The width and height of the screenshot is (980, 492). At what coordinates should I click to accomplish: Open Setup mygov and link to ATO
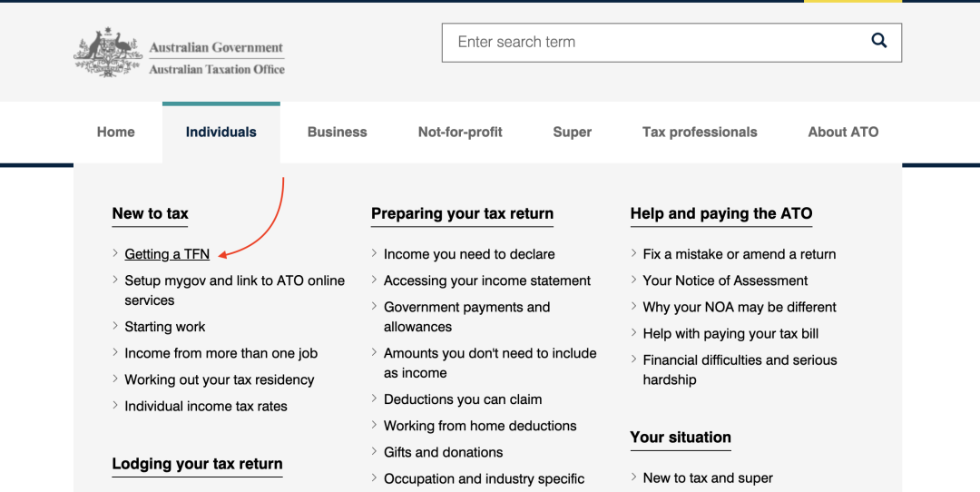pyautogui.click(x=234, y=290)
